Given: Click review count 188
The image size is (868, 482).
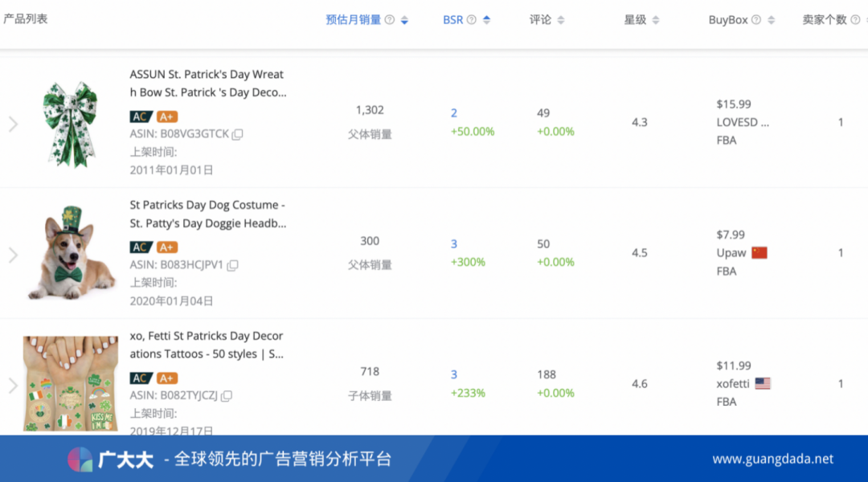Looking at the screenshot, I should point(547,374).
